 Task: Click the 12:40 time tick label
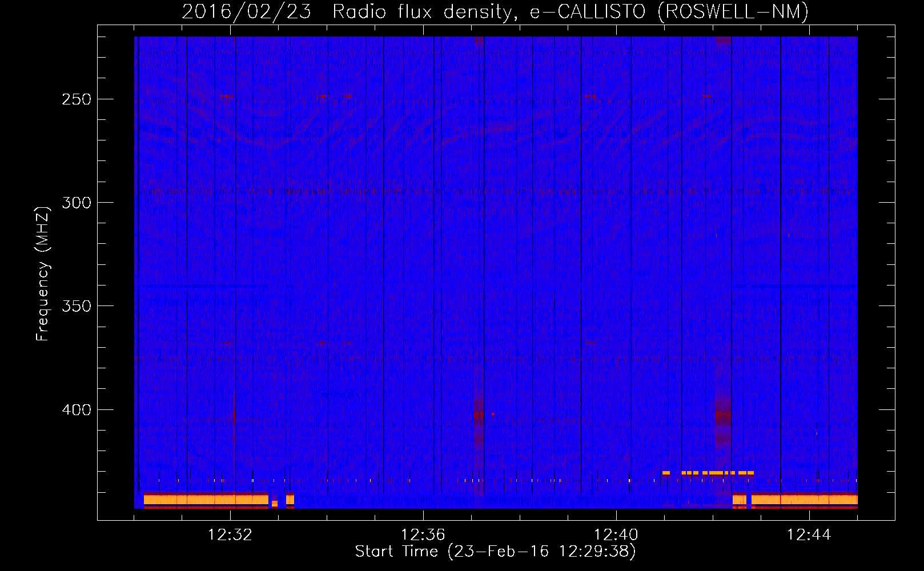pos(616,534)
